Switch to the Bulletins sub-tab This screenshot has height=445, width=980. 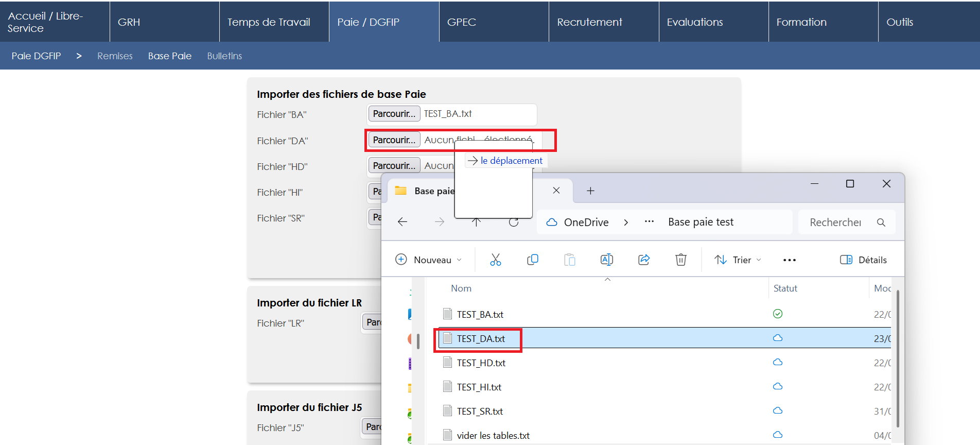224,56
